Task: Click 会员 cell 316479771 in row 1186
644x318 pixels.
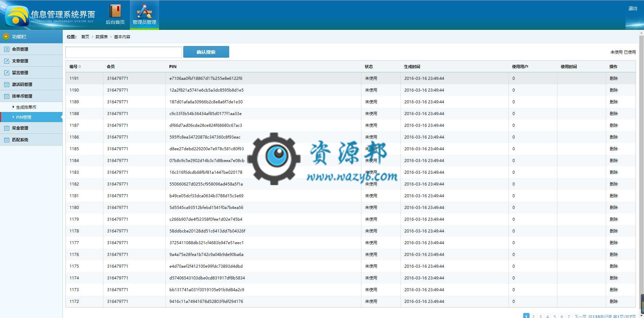Action: tap(117, 137)
